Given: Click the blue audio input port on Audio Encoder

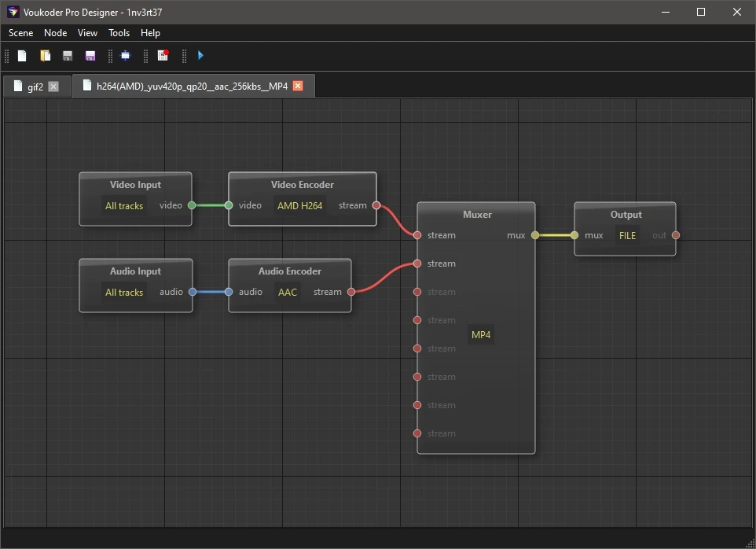Looking at the screenshot, I should pos(229,292).
